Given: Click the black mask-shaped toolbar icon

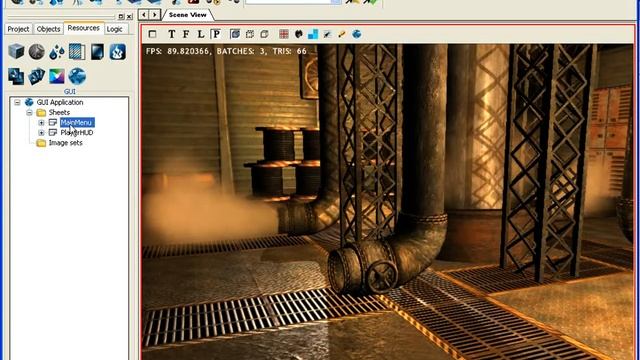Looking at the screenshot, I should 298,34.
